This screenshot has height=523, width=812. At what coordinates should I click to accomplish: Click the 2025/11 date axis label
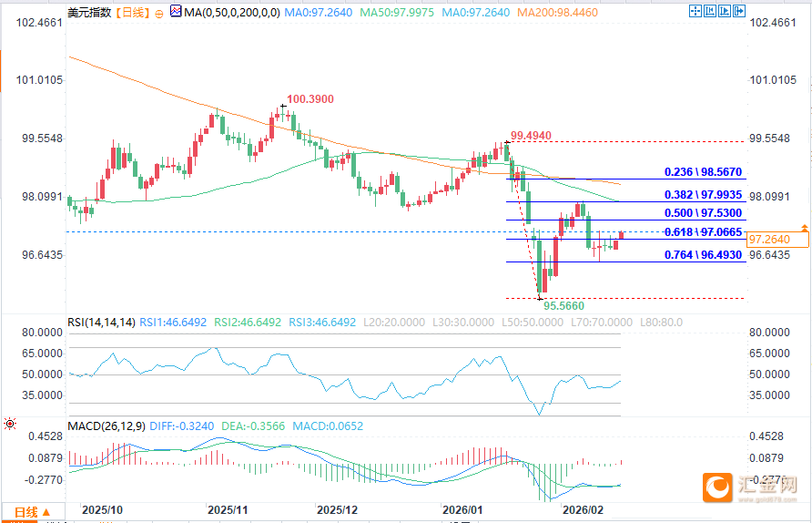[x=228, y=510]
